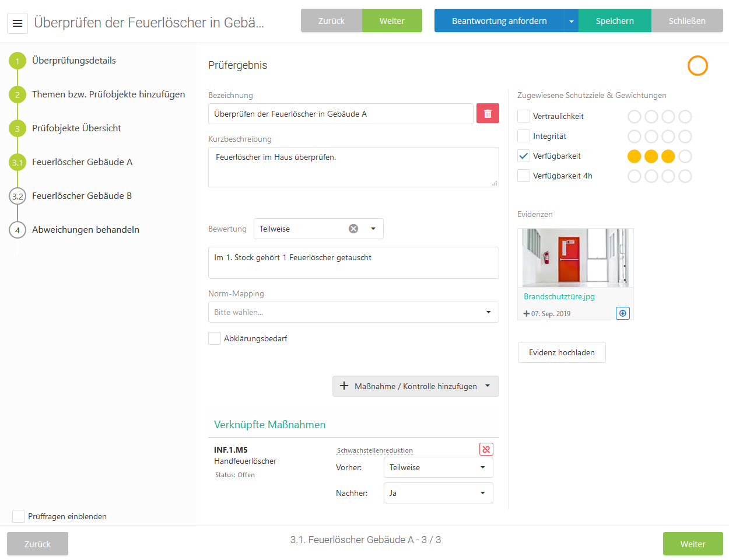
Task: Unlink measure INF.1.M5 with red icon
Action: 486,449
